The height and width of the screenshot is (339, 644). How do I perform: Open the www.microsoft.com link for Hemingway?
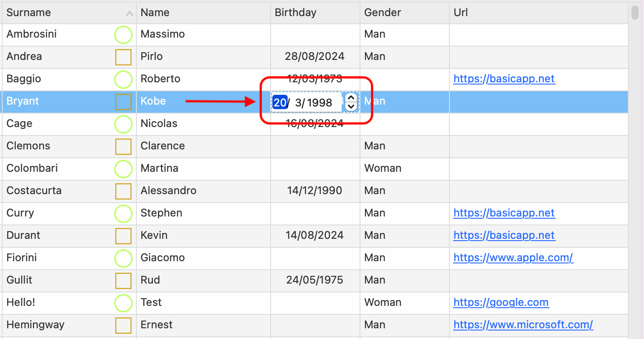tap(523, 325)
